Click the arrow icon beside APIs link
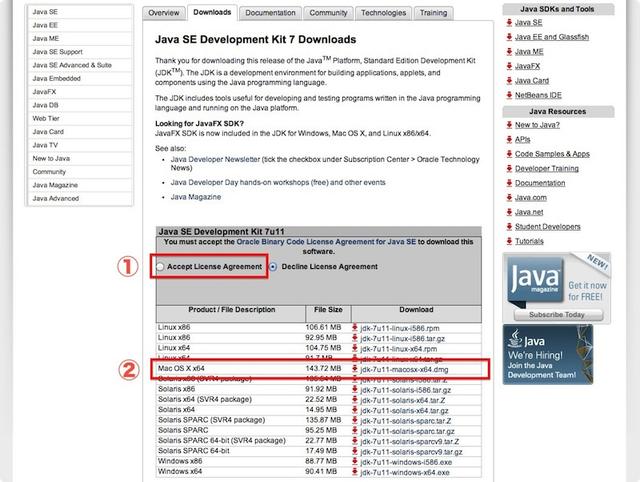Image resolution: width=640 pixels, height=482 pixels. [509, 140]
